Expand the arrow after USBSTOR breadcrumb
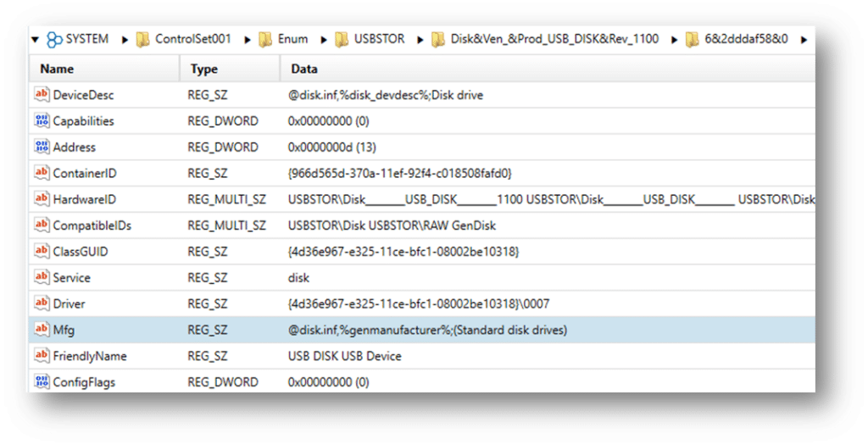This screenshot has height=445, width=868. tap(420, 40)
